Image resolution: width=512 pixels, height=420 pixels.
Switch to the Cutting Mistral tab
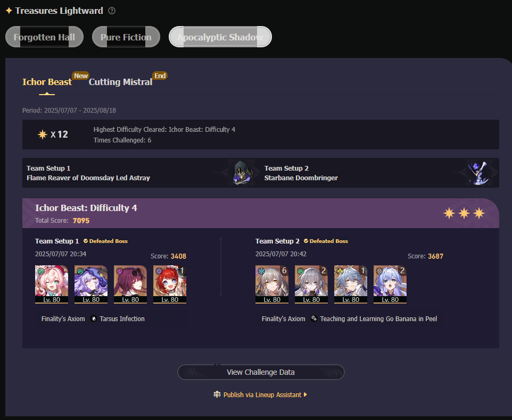[x=120, y=82]
